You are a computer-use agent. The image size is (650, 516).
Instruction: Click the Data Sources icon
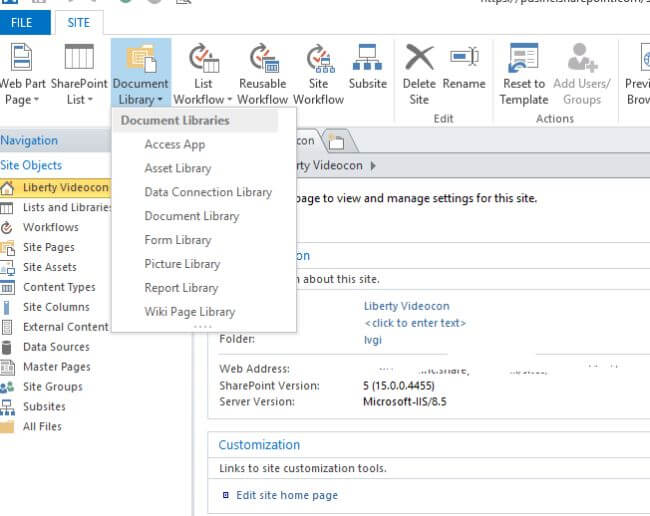pos(6,347)
